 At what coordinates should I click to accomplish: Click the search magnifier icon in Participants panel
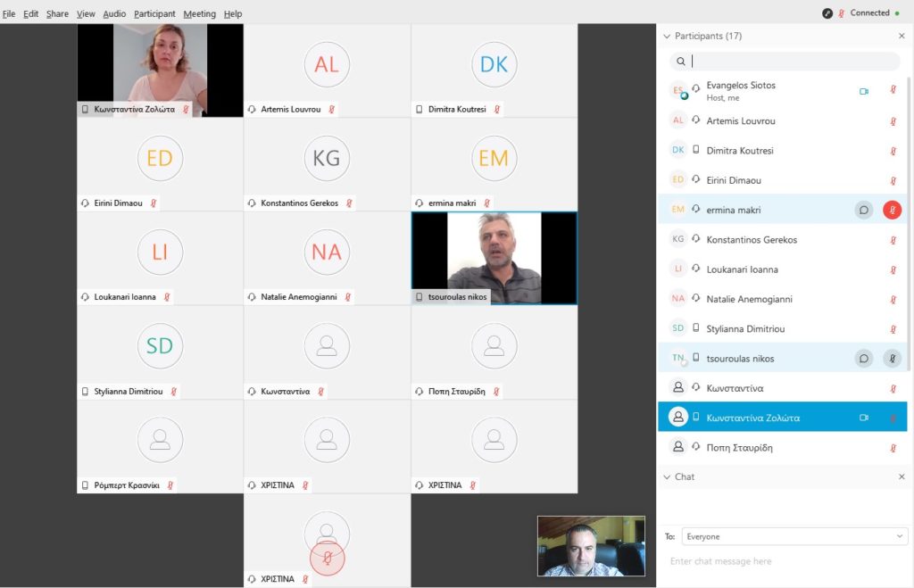click(x=681, y=62)
